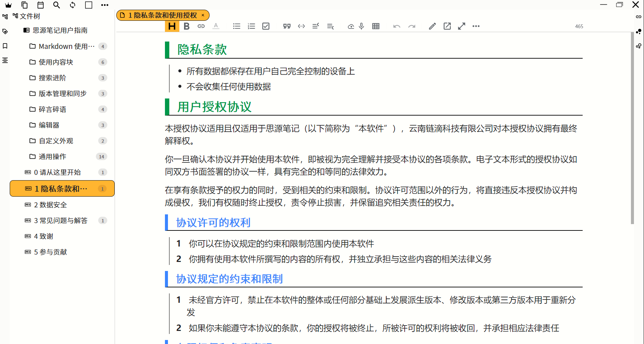The width and height of the screenshot is (644, 344).
Task: Click the undo arrow in toolbar
Action: click(397, 26)
